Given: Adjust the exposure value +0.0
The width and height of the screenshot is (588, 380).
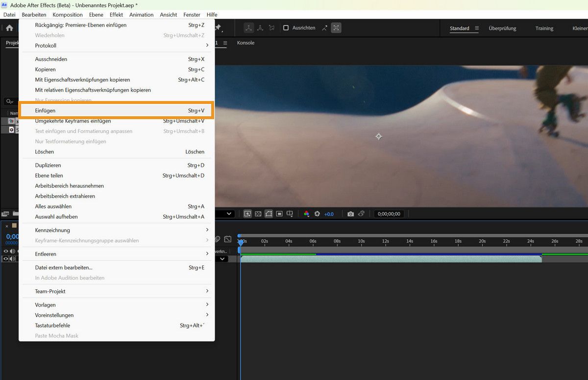Looking at the screenshot, I should (x=329, y=214).
